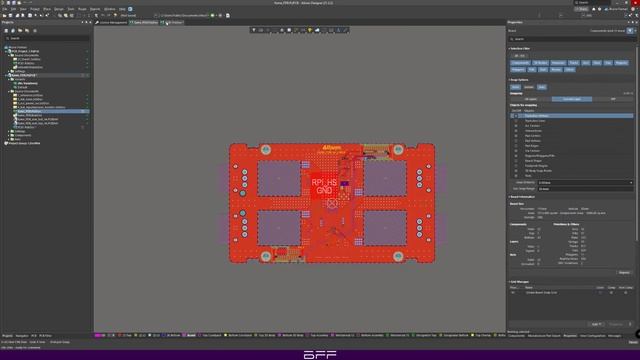640x360 pixels.
Task: Click the snap options icon in the Active Bar
Action: click(x=261, y=30)
